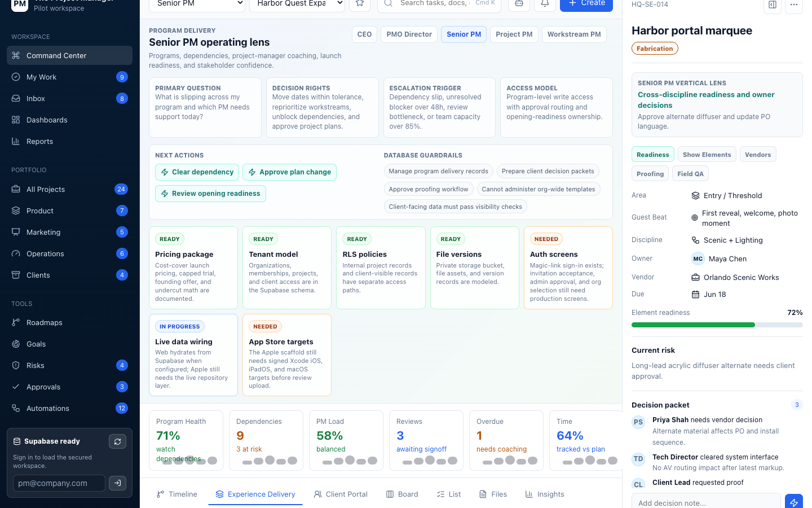
Task: Open the Pricing package card
Action: coord(193,268)
